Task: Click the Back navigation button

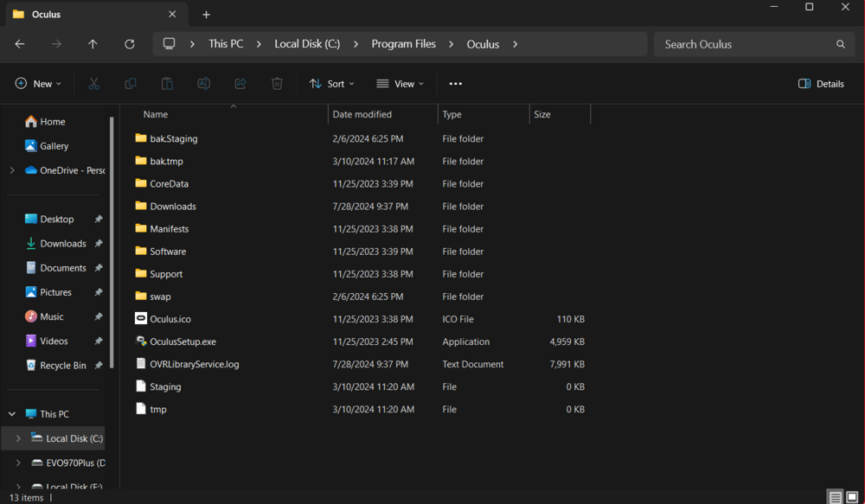Action: pos(19,43)
